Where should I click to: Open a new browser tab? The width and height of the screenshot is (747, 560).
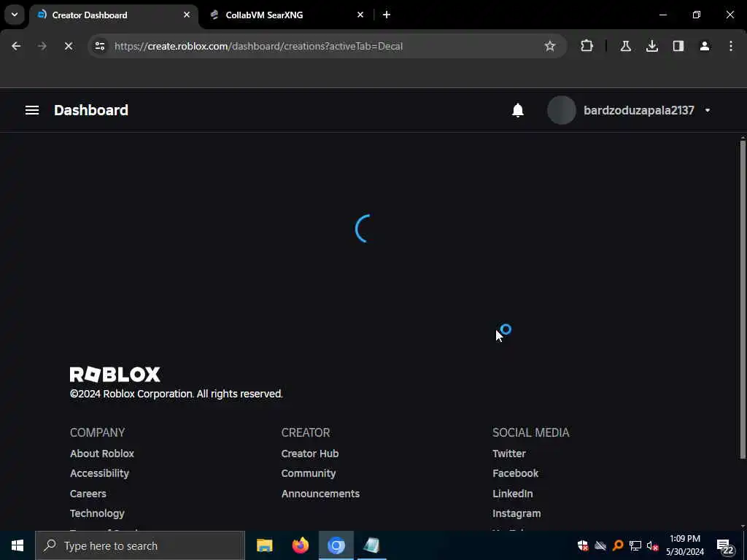coord(387,15)
